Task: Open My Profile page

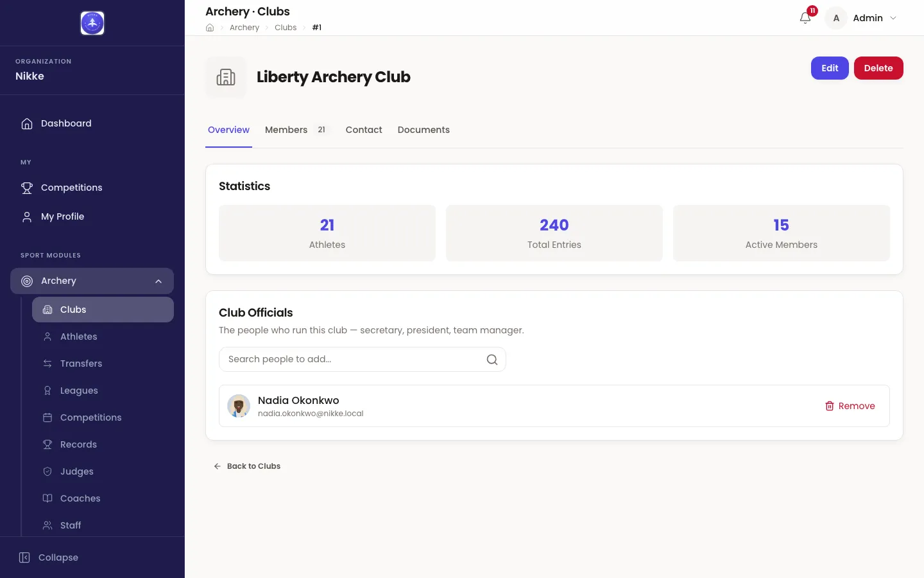Action: [x=92, y=216]
